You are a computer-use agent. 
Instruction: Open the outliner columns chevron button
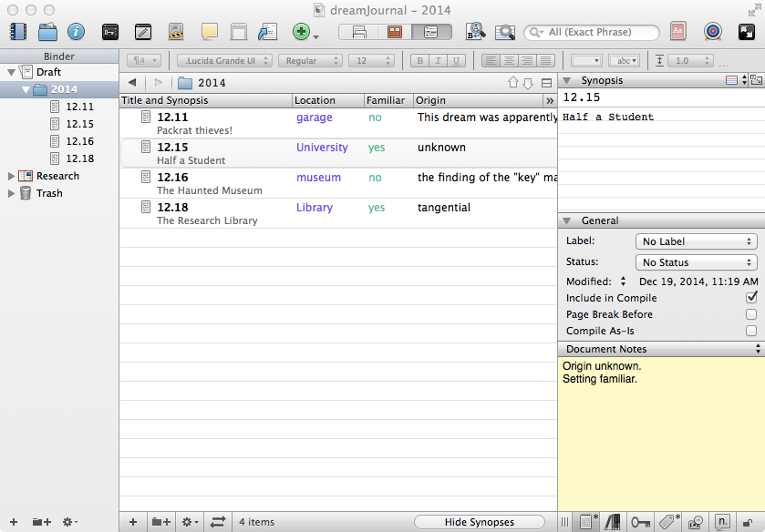(550, 100)
